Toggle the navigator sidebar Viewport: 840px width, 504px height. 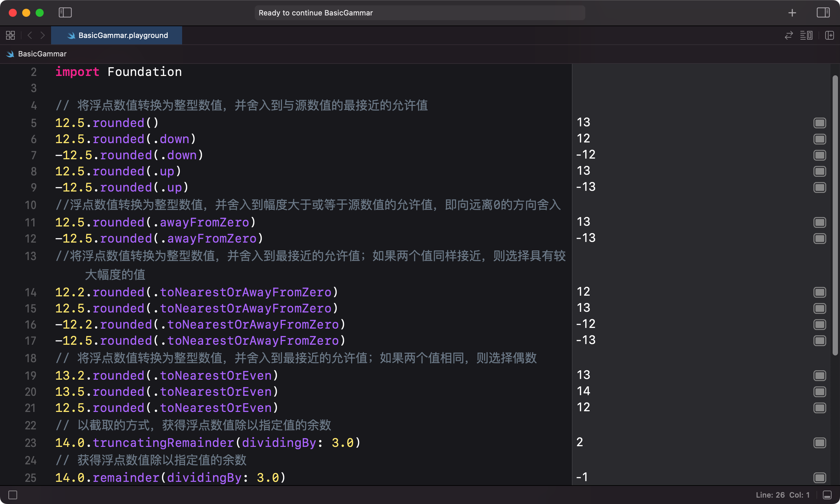65,13
